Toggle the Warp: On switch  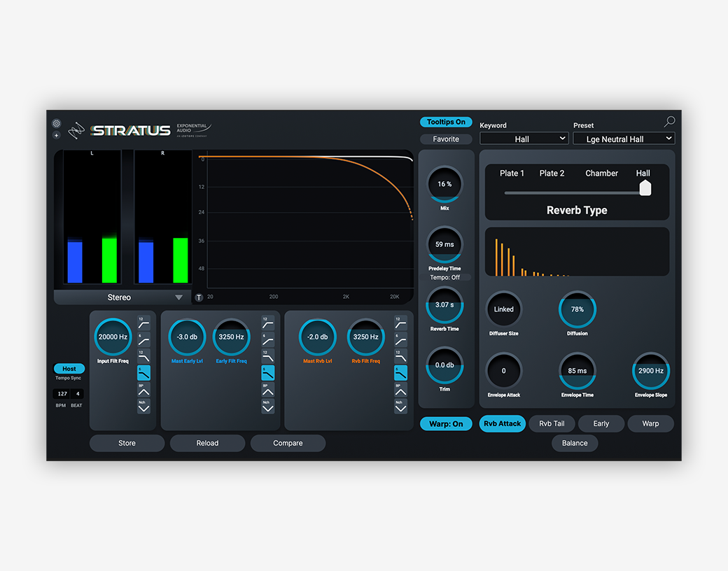pyautogui.click(x=446, y=424)
